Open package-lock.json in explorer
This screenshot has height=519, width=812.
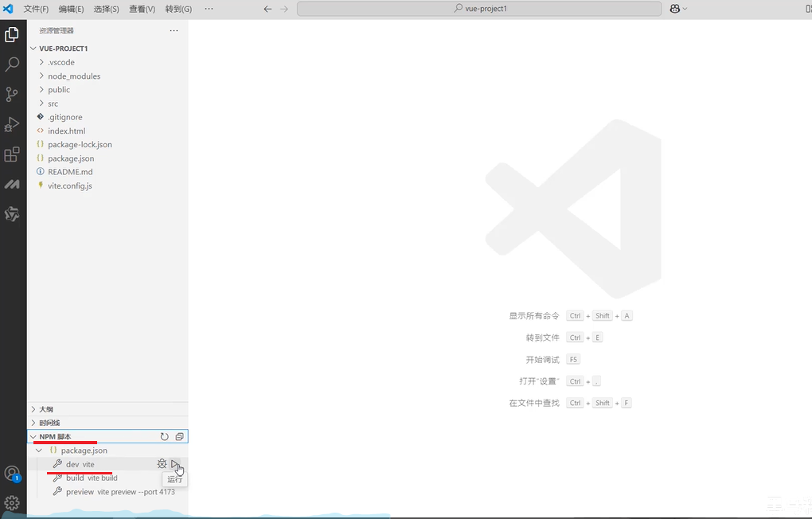(x=107, y=145)
